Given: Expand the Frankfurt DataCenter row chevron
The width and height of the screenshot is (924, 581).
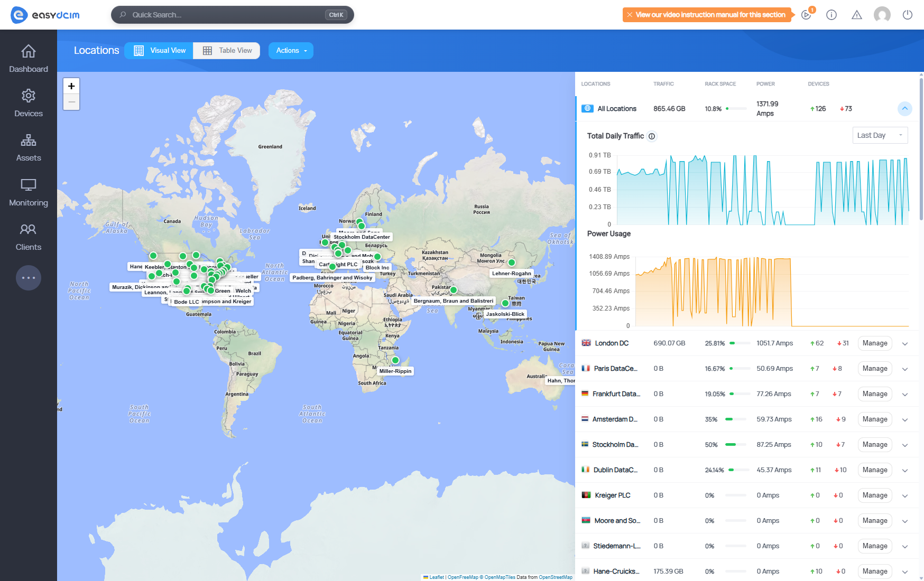Looking at the screenshot, I should coord(905,395).
